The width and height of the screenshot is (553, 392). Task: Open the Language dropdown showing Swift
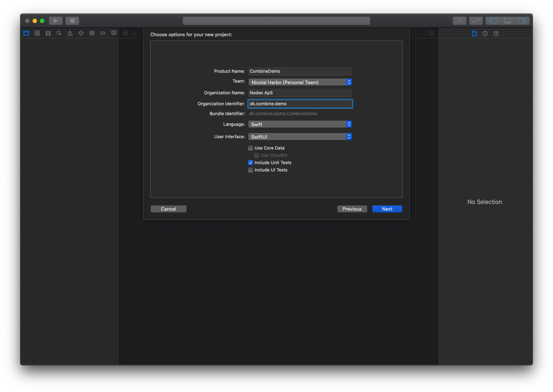tap(300, 124)
